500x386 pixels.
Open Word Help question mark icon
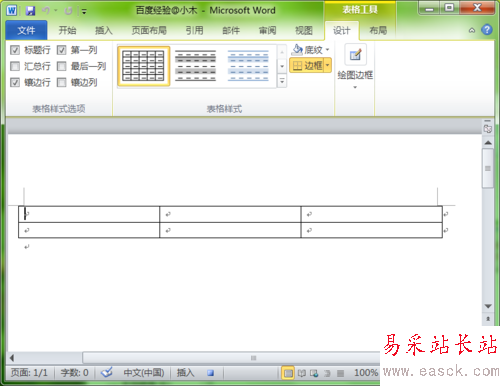tap(487, 30)
